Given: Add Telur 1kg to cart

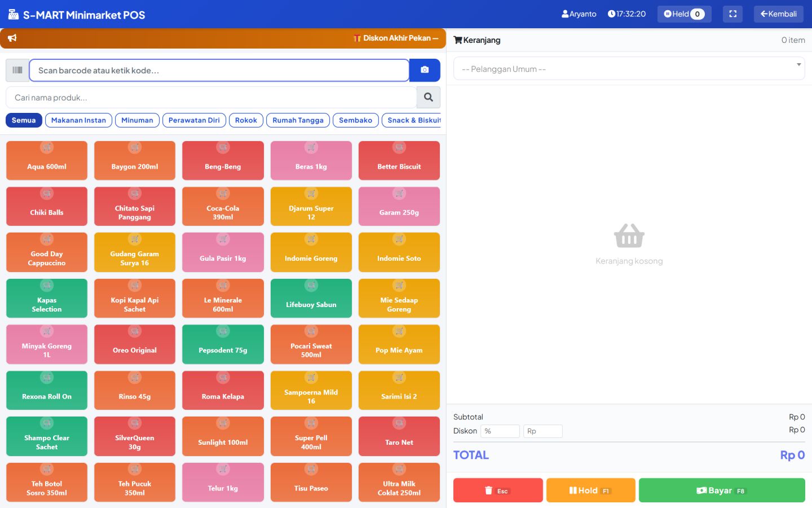Looking at the screenshot, I should 223,483.
